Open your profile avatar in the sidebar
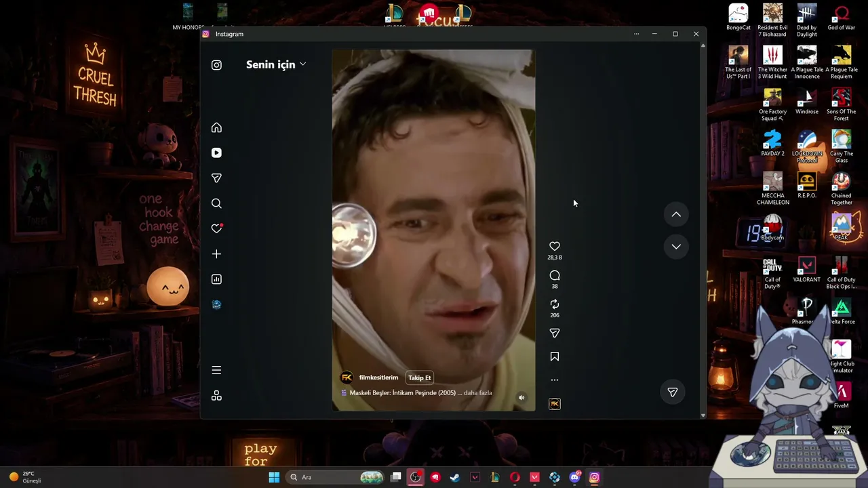The width and height of the screenshot is (868, 488). pyautogui.click(x=216, y=304)
